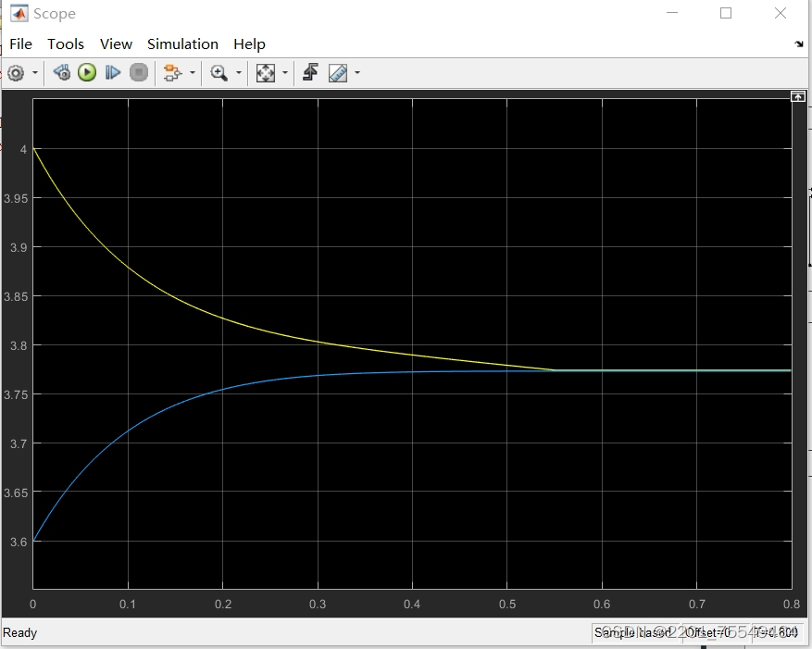Click the x-axis label 0.1
812x649 pixels.
(128, 604)
